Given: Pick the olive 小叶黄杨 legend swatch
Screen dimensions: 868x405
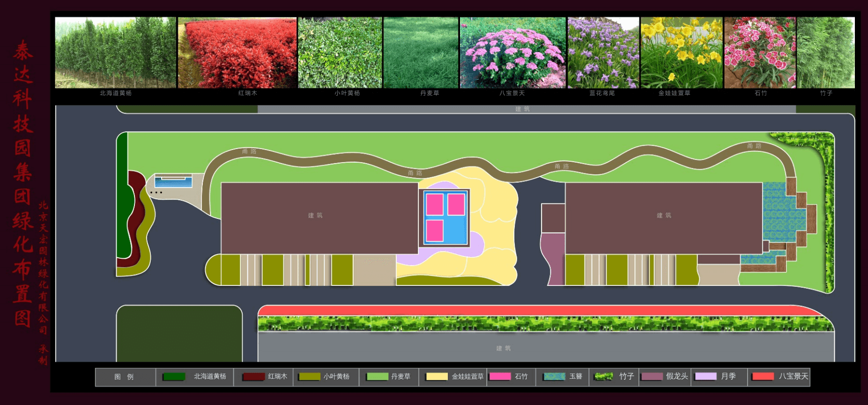Looking at the screenshot, I should pyautogui.click(x=310, y=377).
